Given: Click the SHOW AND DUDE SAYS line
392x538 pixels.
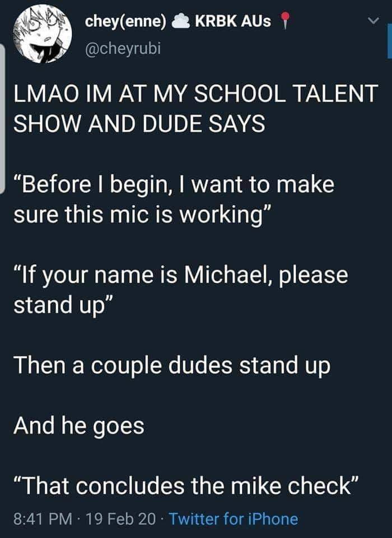Looking at the screenshot, I should 139,123.
